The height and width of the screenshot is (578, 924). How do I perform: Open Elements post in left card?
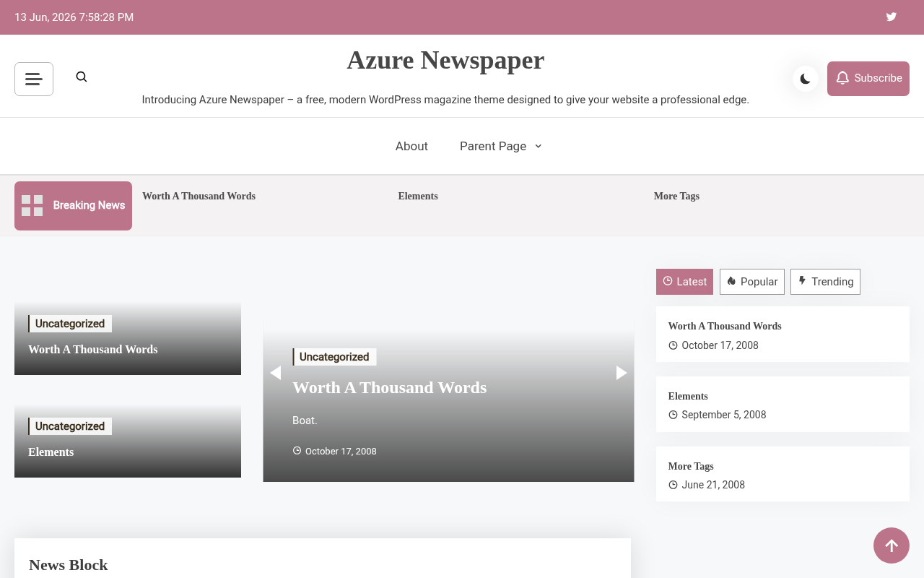51,452
